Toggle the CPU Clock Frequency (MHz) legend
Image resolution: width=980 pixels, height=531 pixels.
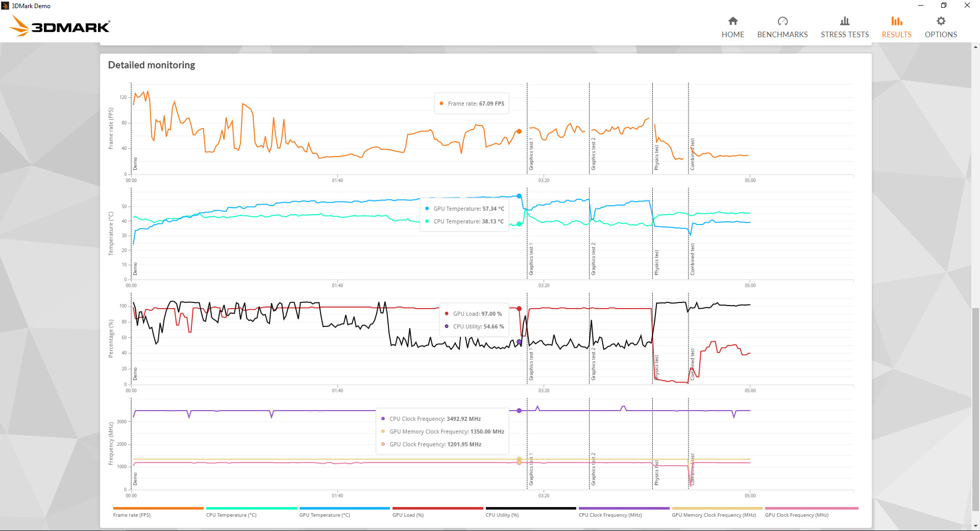coord(624,512)
